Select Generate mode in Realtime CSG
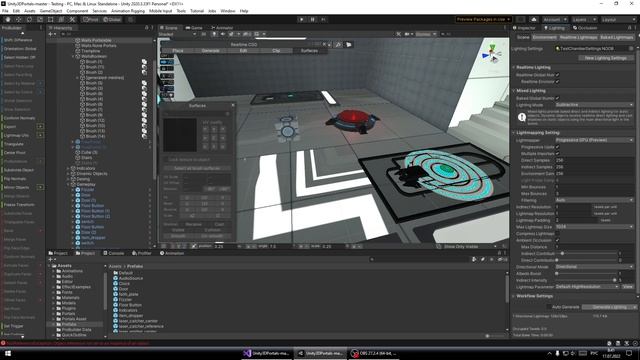This screenshot has width=640, height=360. [211, 51]
